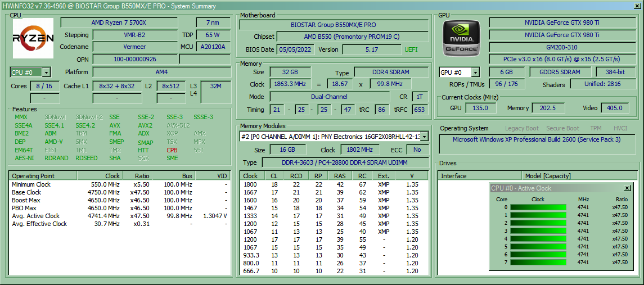Click the NVIDIA GeForce logo
The image size is (644, 285).
coord(462,38)
